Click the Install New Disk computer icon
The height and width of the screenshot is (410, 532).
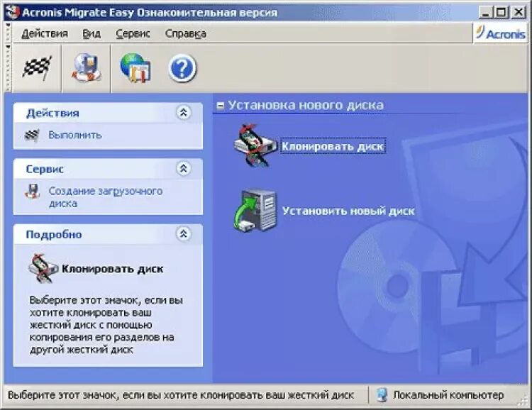tap(255, 211)
